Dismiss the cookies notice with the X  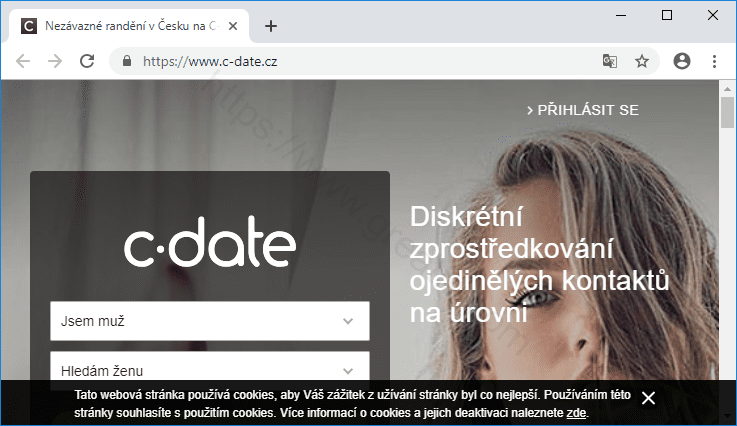[x=648, y=397]
